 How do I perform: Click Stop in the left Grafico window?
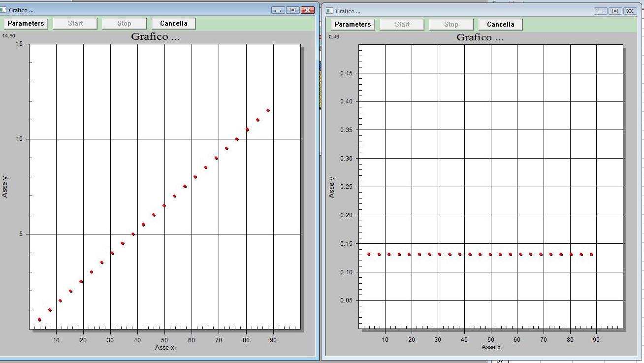(x=124, y=23)
